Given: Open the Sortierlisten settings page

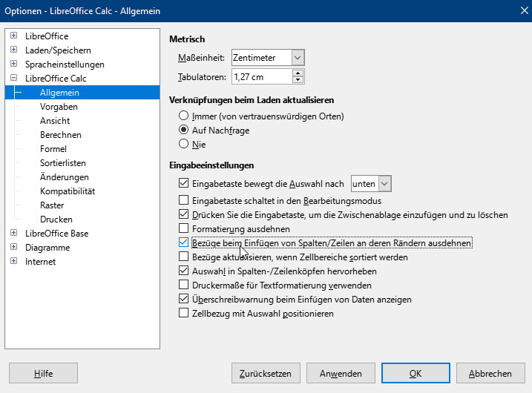Looking at the screenshot, I should 63,163.
